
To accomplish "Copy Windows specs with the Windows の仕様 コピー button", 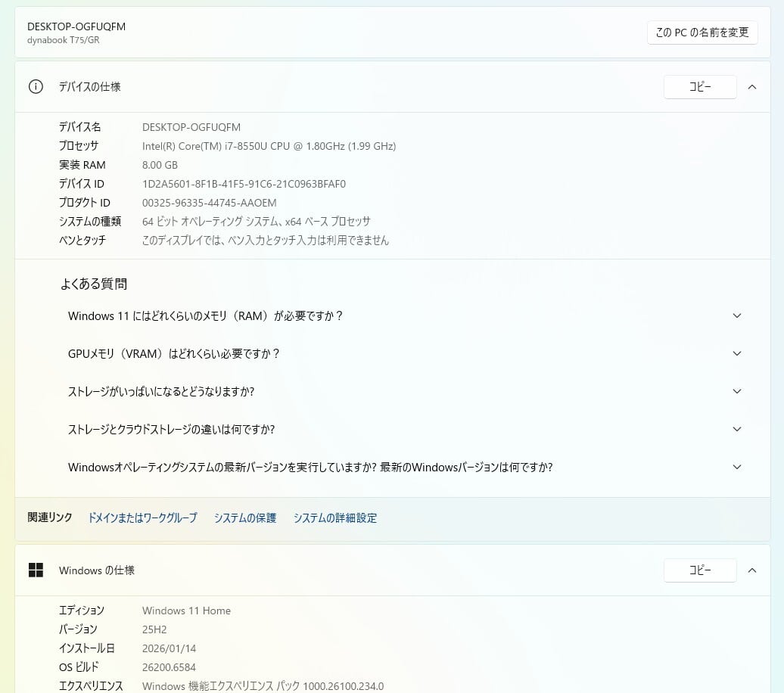I will (699, 570).
